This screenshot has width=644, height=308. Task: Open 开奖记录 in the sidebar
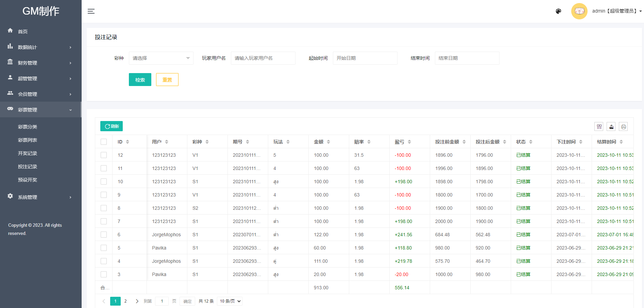[28, 153]
